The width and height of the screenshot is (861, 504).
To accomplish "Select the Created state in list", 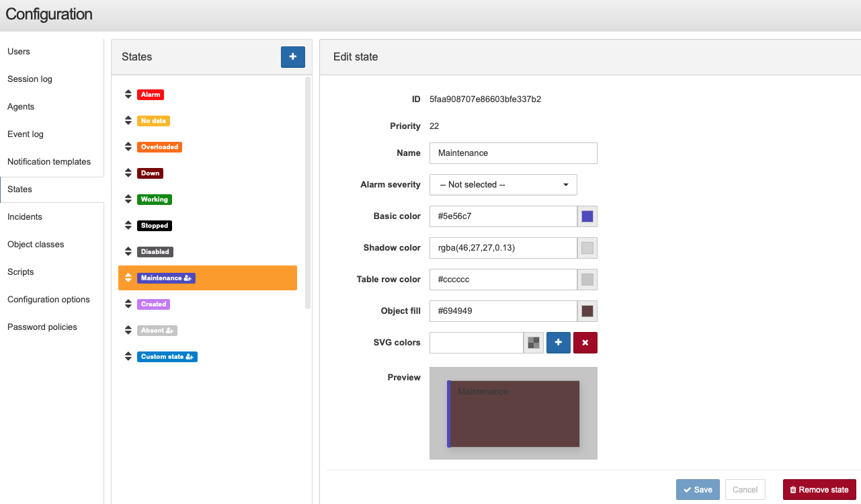I will (x=153, y=304).
